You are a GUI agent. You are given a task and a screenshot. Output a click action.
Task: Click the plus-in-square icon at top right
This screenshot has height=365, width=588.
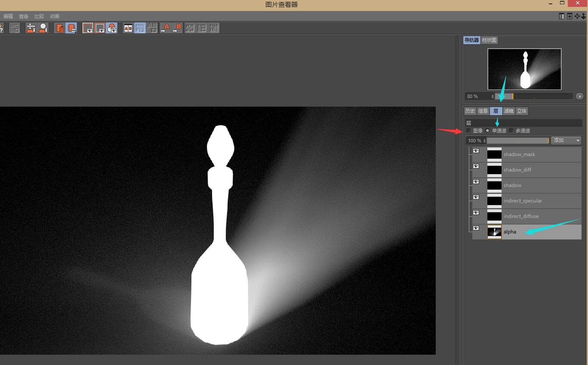[x=570, y=16]
